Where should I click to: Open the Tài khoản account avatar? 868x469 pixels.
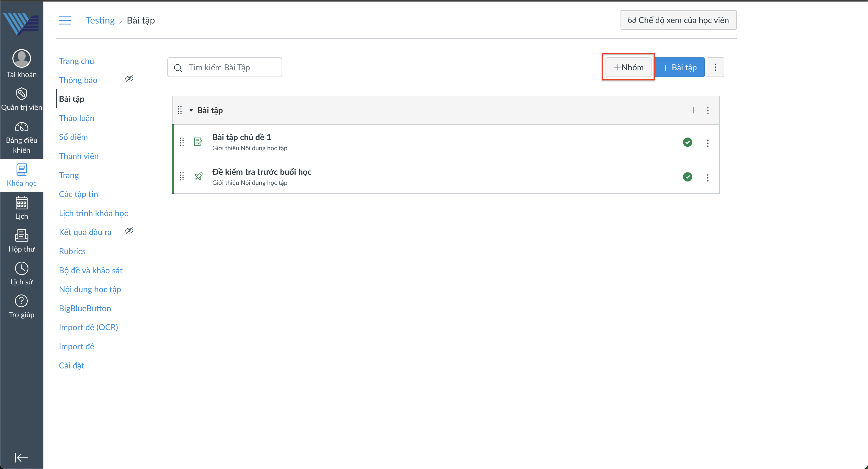(x=21, y=59)
